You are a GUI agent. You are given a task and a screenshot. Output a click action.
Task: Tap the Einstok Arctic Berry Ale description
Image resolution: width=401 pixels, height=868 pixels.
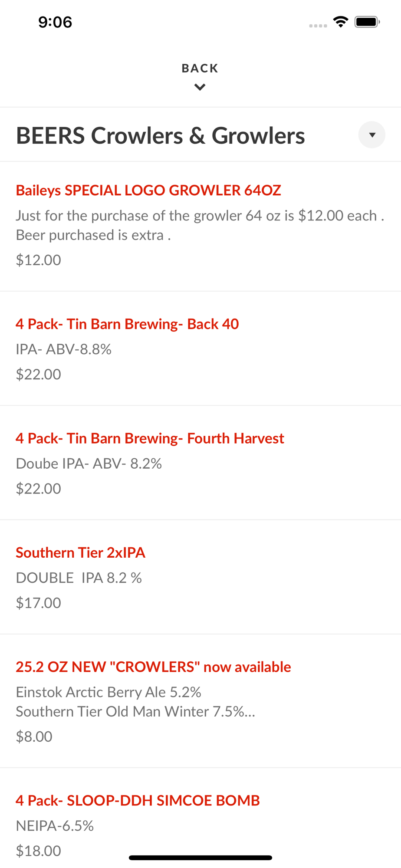(108, 692)
